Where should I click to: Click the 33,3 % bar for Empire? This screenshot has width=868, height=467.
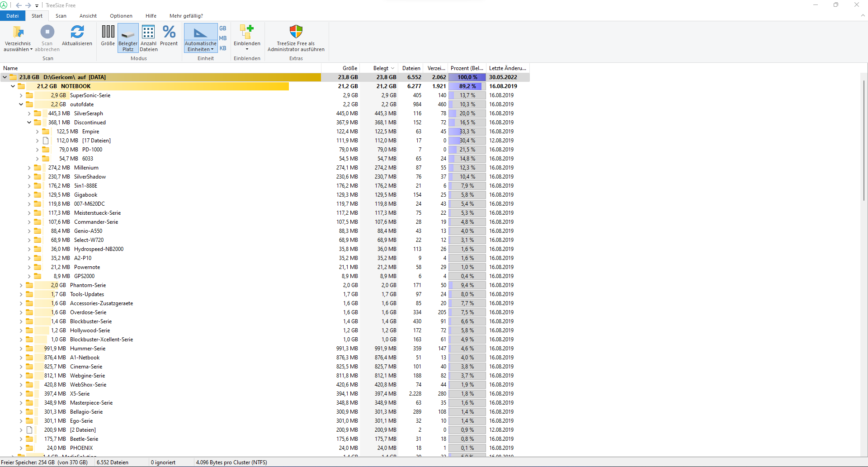click(x=467, y=132)
